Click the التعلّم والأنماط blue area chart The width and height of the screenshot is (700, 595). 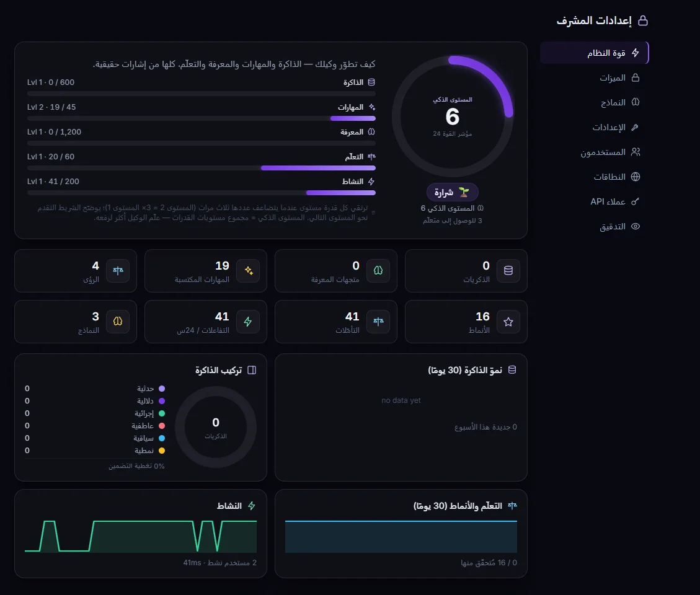401,536
